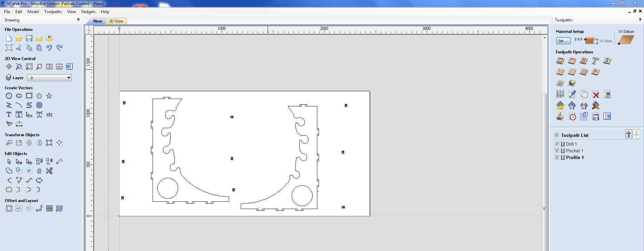
Task: Select the Draw Ellipse tool
Action: tap(19, 96)
